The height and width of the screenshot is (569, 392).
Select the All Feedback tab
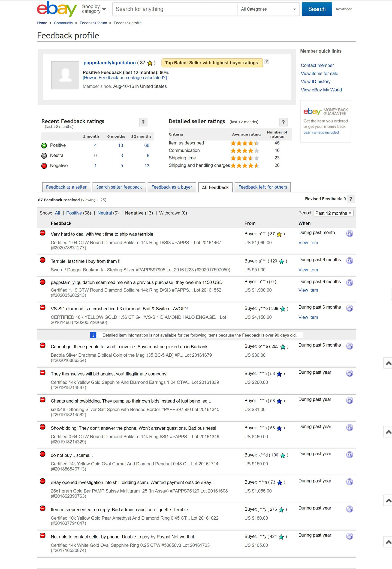(215, 187)
